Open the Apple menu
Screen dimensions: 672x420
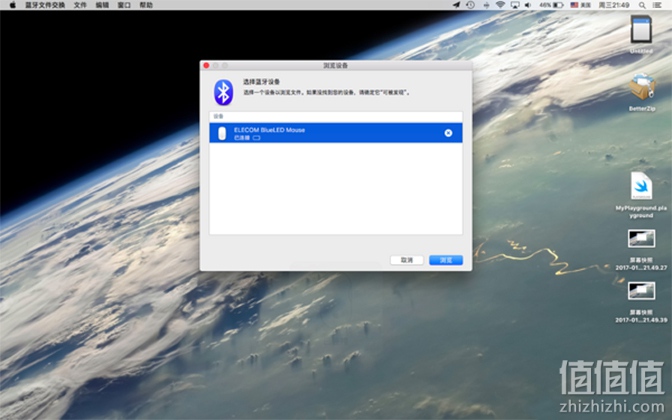tap(12, 5)
